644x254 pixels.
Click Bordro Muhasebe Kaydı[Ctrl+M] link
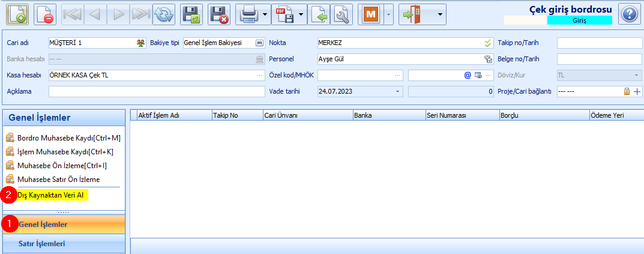click(x=68, y=138)
